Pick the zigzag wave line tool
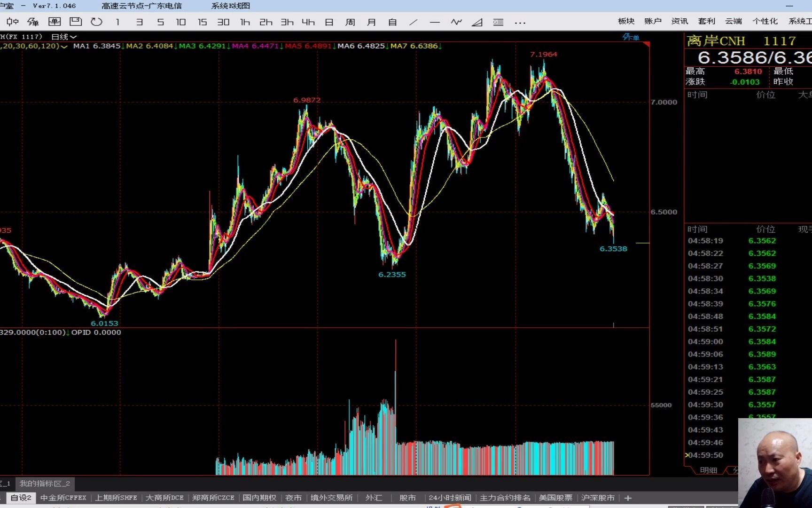Screen dimensions: 812x508 click(x=456, y=22)
